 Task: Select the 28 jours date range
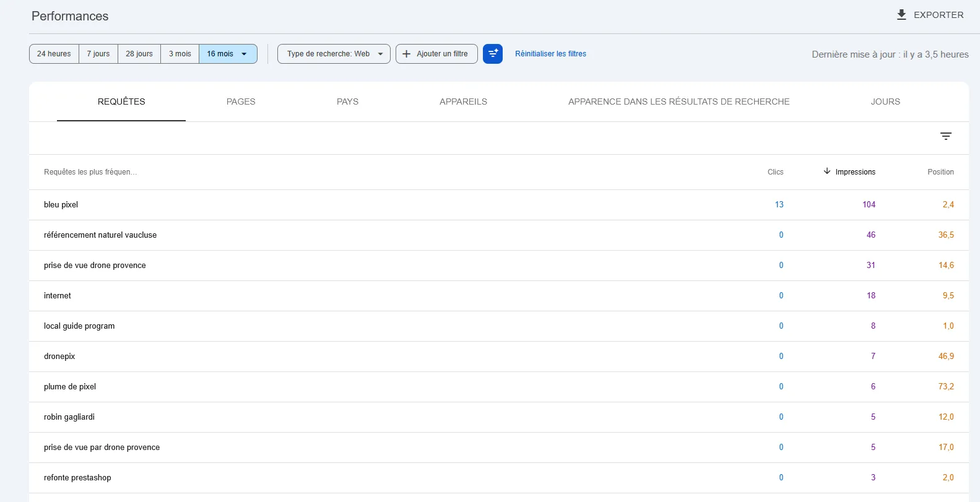pos(139,54)
